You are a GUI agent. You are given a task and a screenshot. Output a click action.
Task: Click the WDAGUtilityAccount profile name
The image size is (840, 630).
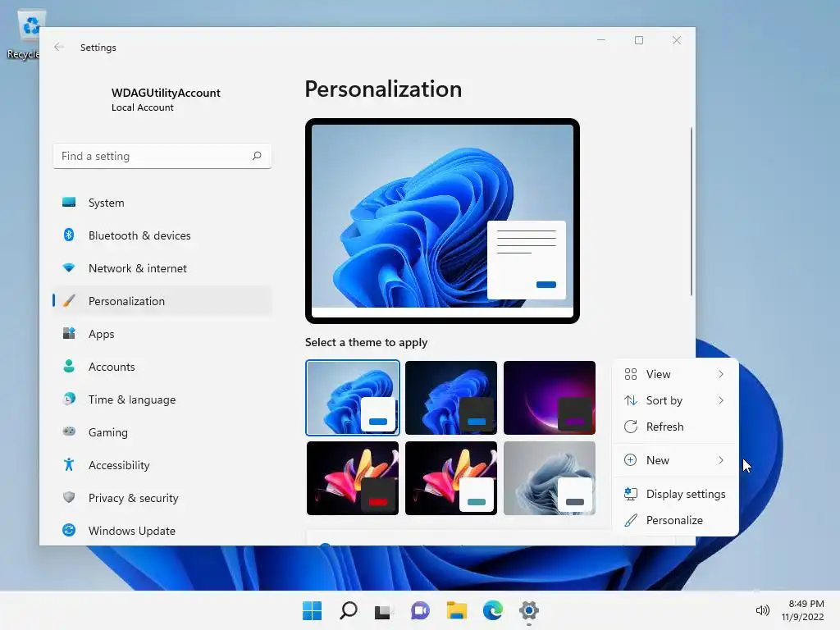tap(166, 93)
